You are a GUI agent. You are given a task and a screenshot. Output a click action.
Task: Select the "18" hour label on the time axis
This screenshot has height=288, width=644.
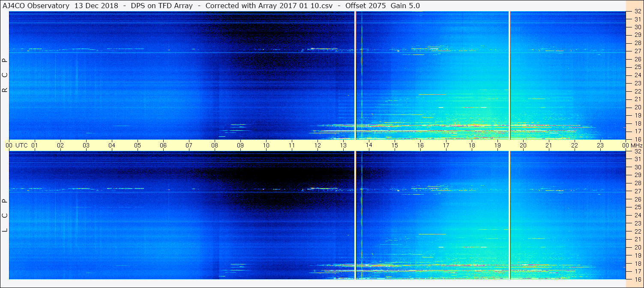(x=472, y=145)
